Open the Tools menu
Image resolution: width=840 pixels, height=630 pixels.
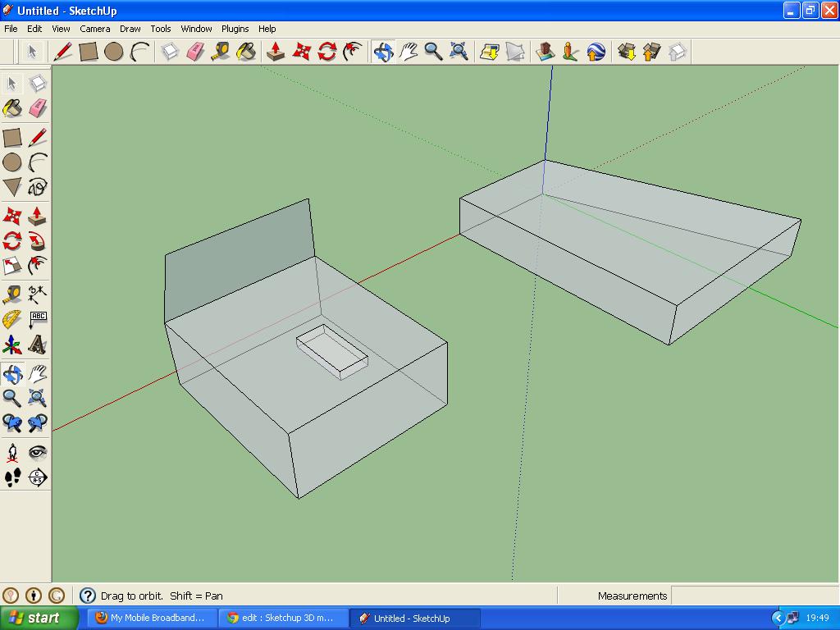coord(160,29)
